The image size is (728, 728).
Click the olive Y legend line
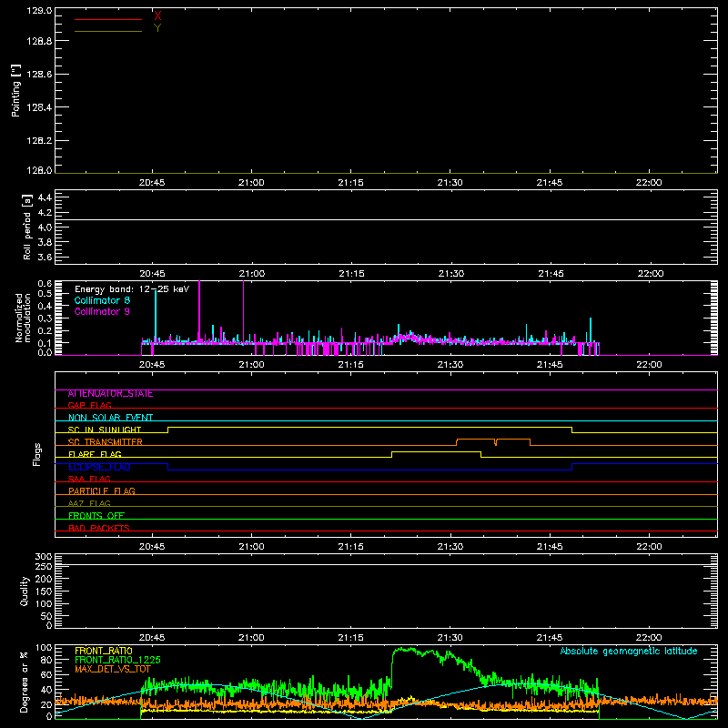pos(108,31)
